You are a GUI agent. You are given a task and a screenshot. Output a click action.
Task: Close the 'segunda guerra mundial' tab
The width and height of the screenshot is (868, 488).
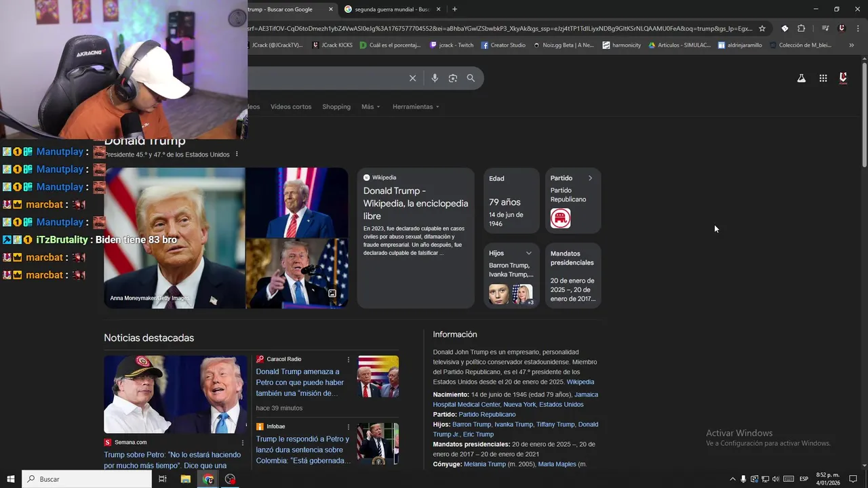[x=438, y=9]
